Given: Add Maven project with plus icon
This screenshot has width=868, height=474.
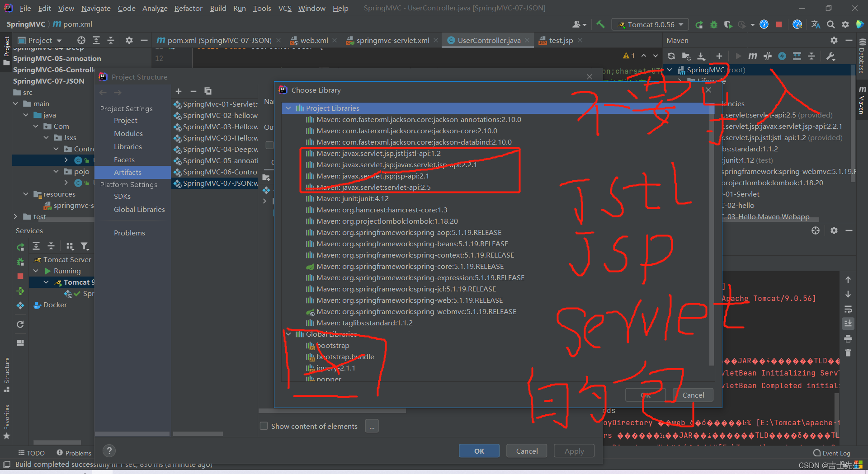Looking at the screenshot, I should (719, 56).
